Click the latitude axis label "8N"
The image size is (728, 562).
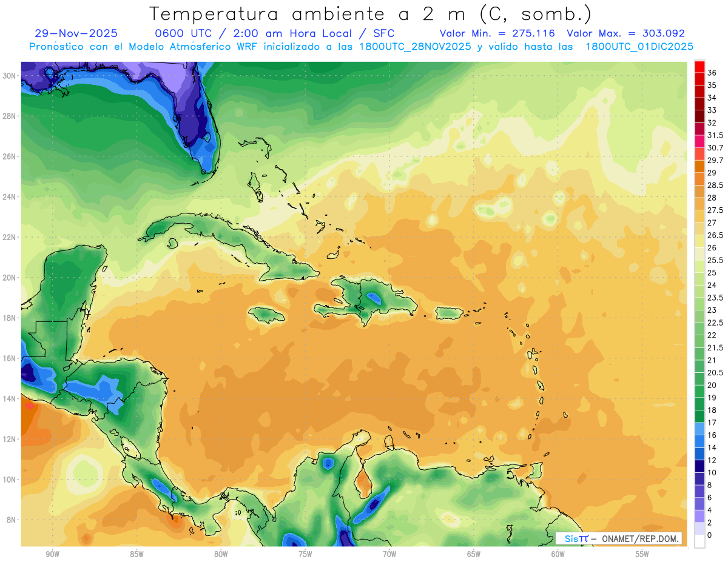coord(12,520)
